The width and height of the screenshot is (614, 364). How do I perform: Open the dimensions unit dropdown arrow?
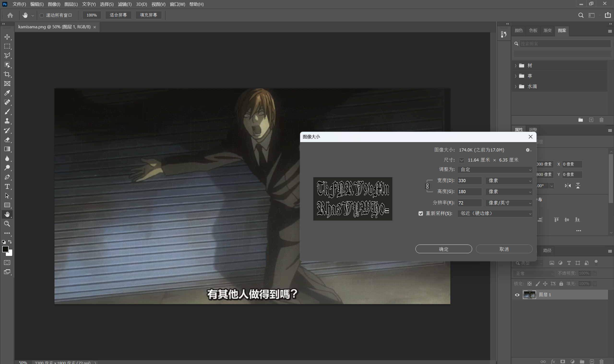pos(461,160)
